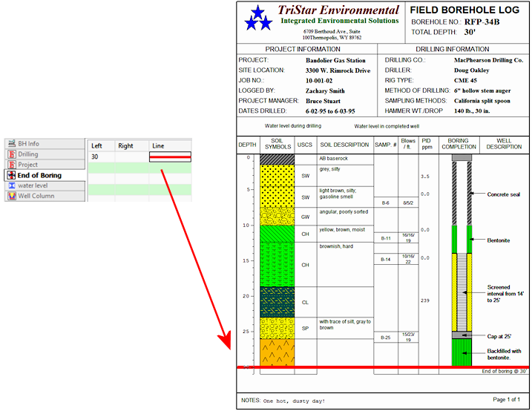Click the empty Right cell in first row

click(132, 157)
